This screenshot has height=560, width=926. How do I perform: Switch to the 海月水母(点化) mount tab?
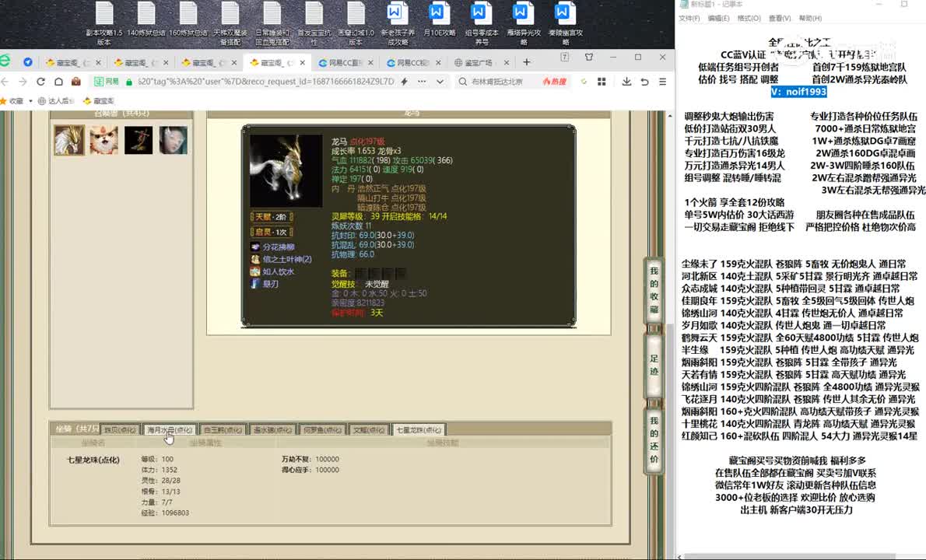pyautogui.click(x=170, y=429)
